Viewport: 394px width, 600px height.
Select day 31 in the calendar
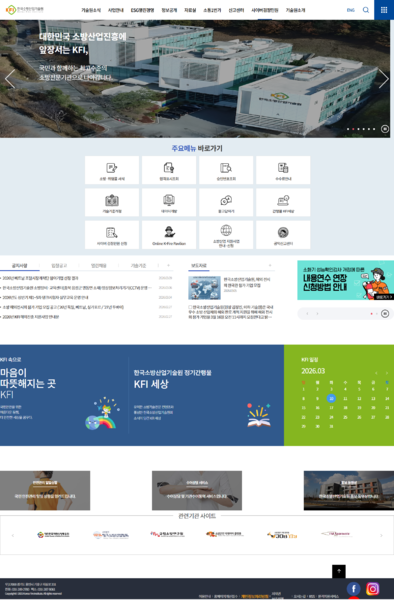click(331, 426)
